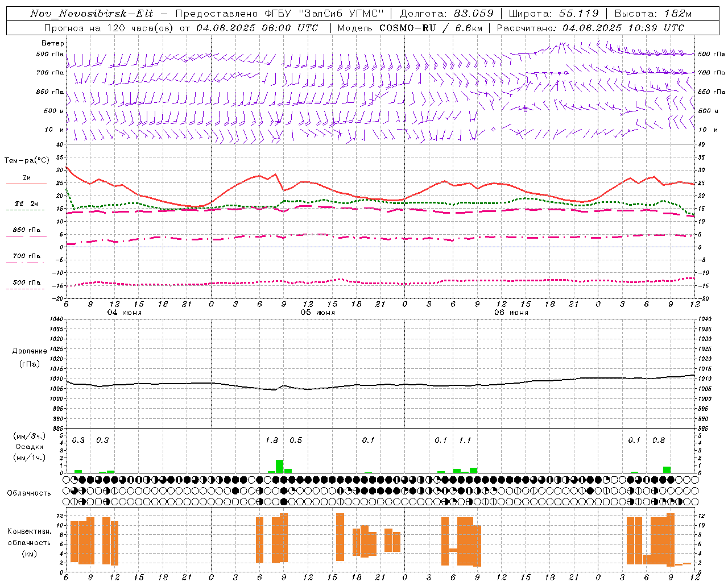Click the 700 гПа temperature legend label
This screenshot has height=582, width=728.
(26, 256)
